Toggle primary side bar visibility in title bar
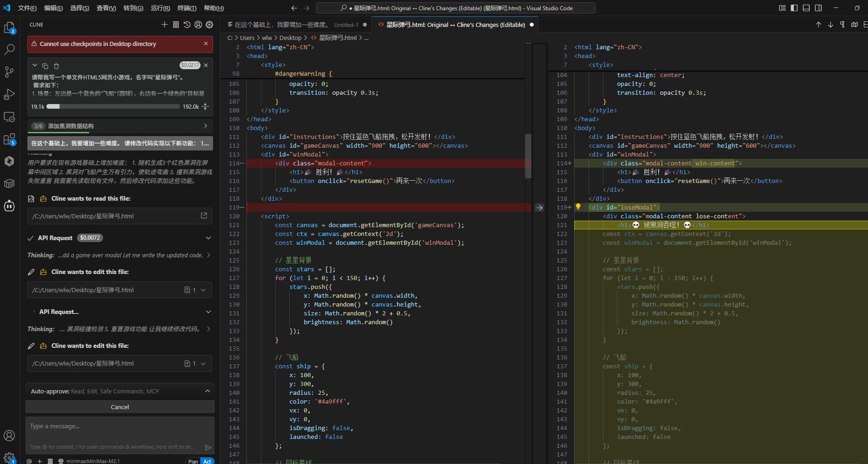This screenshot has height=464, width=868. click(794, 8)
